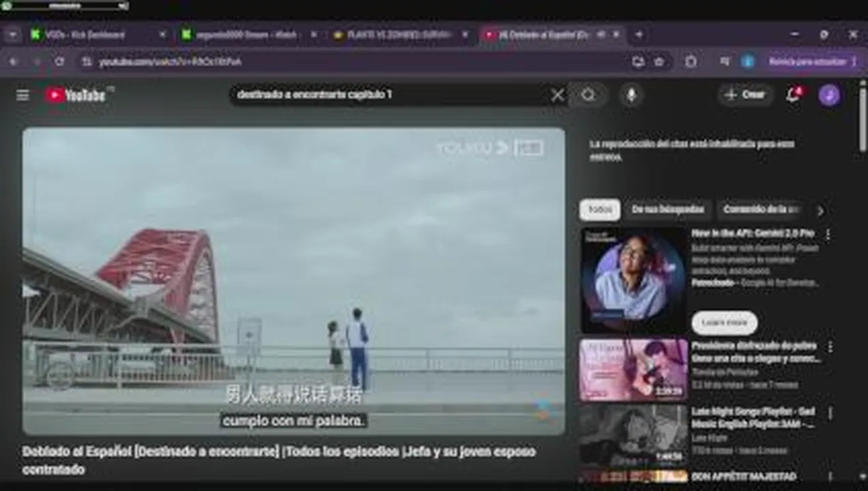Click the browser address bar URL
Screen dimensions: 868x491
(x=170, y=62)
